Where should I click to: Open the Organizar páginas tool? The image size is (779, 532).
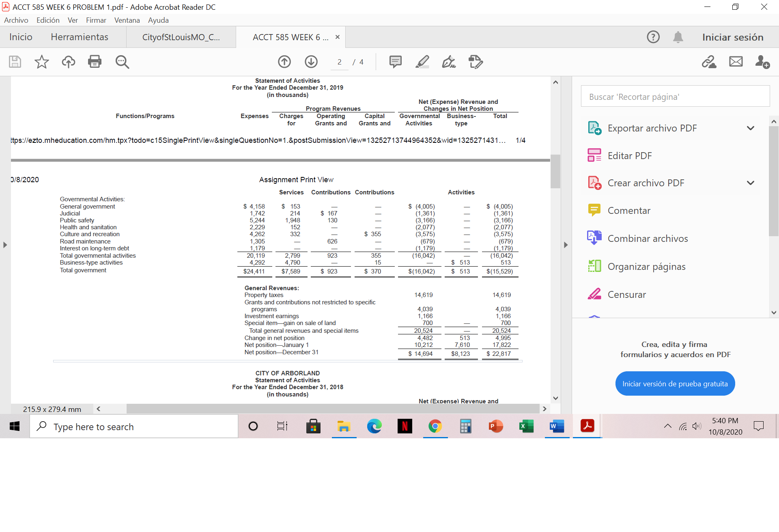646,266
